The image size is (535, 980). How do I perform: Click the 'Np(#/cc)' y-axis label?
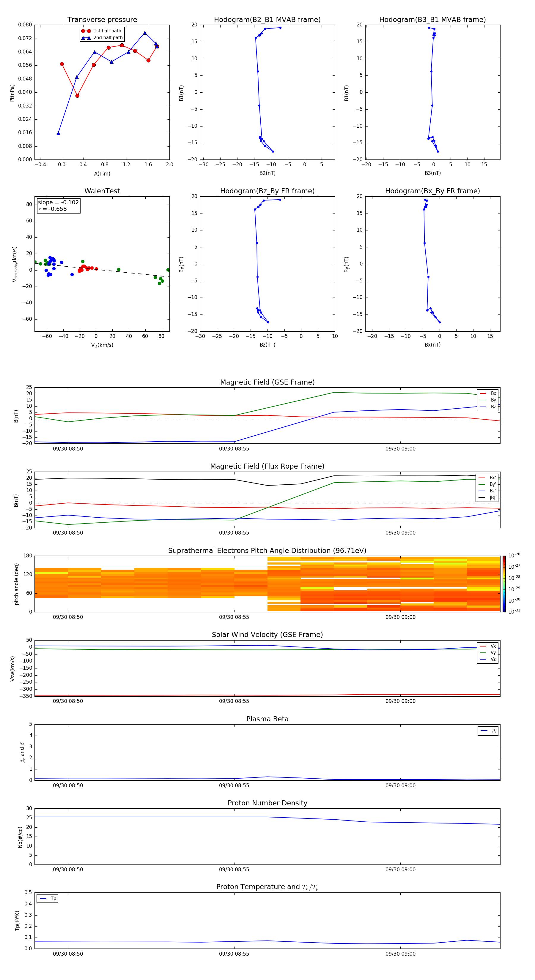coord(20,837)
